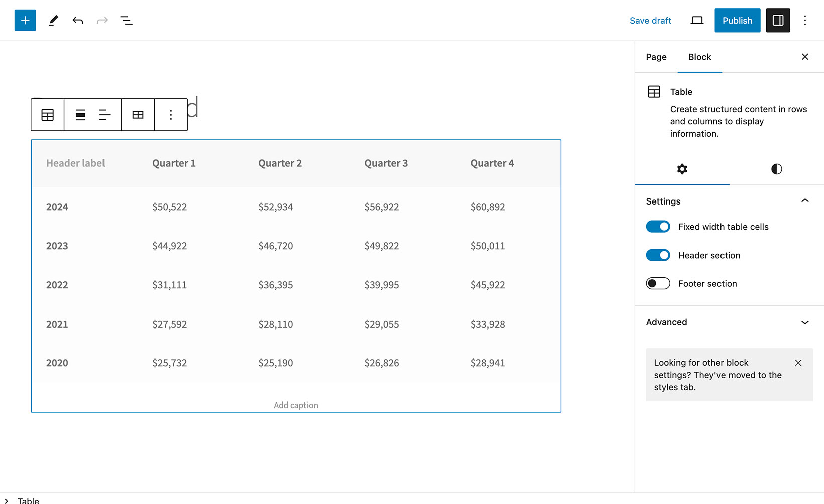This screenshot has height=504, width=824.
Task: Change block alignment in block toolbar
Action: (80, 115)
